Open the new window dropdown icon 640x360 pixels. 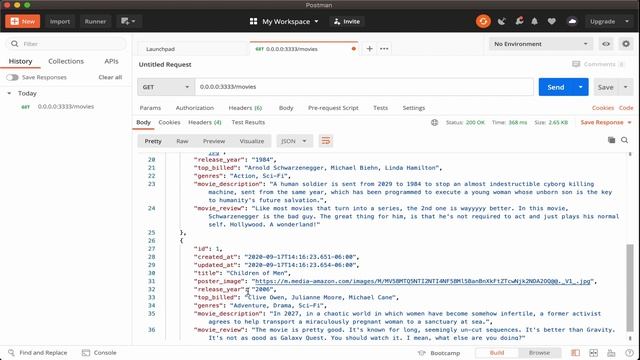tap(128, 21)
